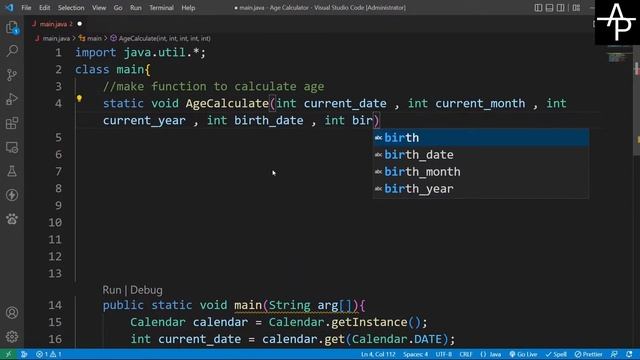640x360 pixels.
Task: Open the Customize Layout control
Action: 576,7
